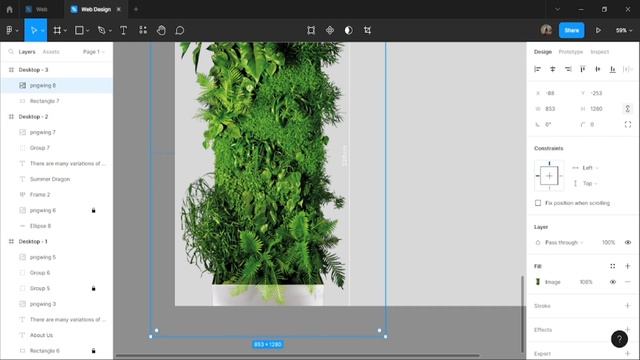This screenshot has width=640, height=360.
Task: Click Align right icon
Action: click(x=568, y=69)
